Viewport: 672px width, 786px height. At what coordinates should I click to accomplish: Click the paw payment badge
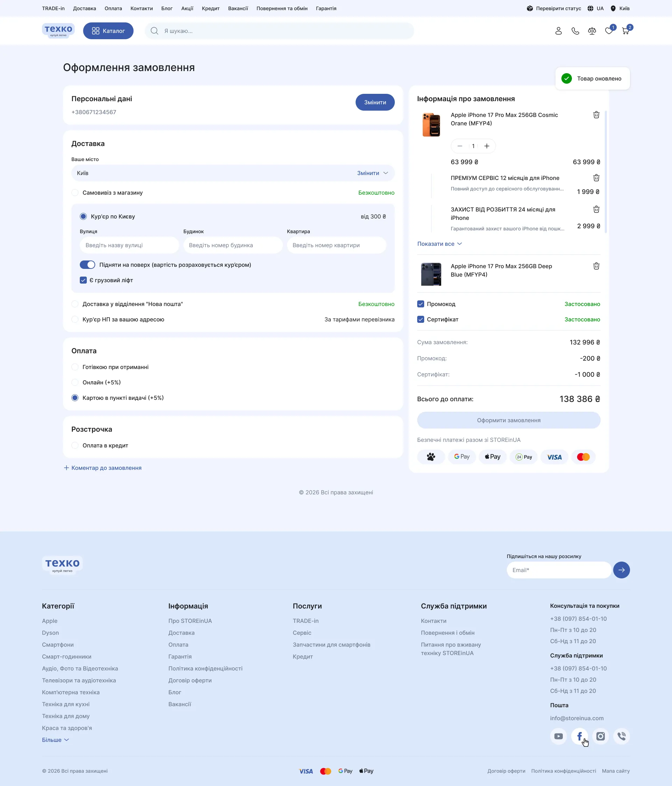click(x=431, y=457)
